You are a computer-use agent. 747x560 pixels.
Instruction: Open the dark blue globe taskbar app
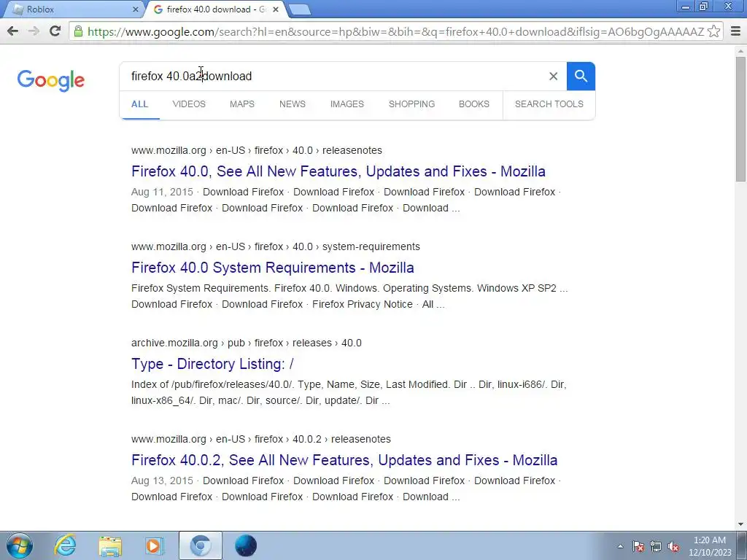click(246, 545)
